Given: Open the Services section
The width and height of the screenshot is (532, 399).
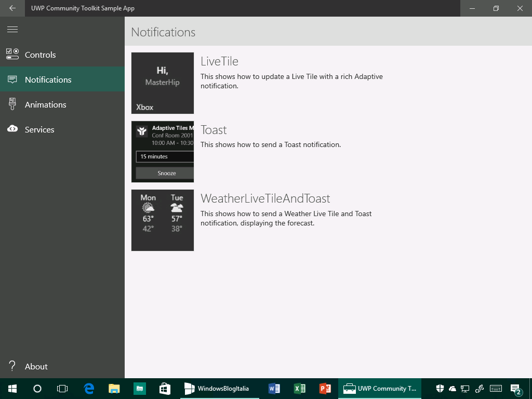Looking at the screenshot, I should pos(62,129).
